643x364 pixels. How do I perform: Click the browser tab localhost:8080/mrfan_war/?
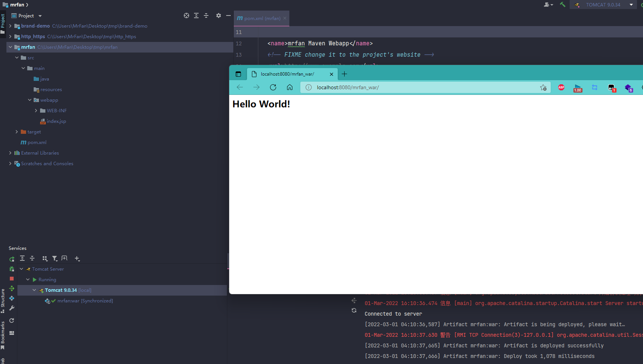point(292,74)
